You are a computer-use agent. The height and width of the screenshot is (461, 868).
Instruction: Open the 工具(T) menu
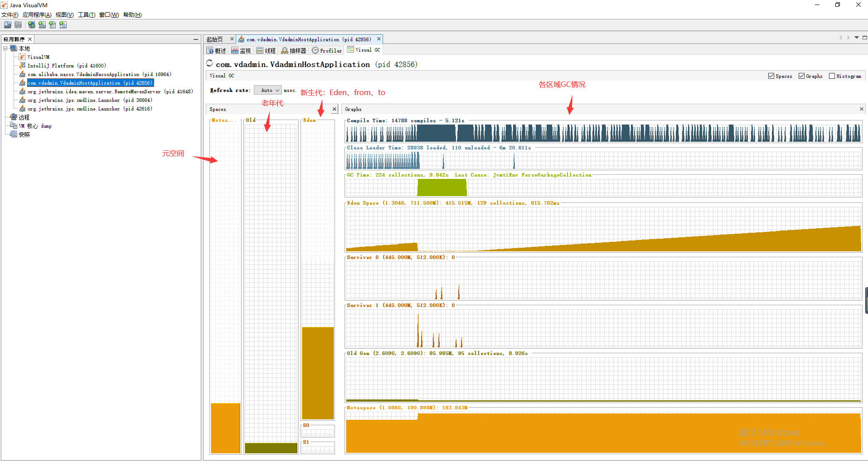click(x=87, y=15)
